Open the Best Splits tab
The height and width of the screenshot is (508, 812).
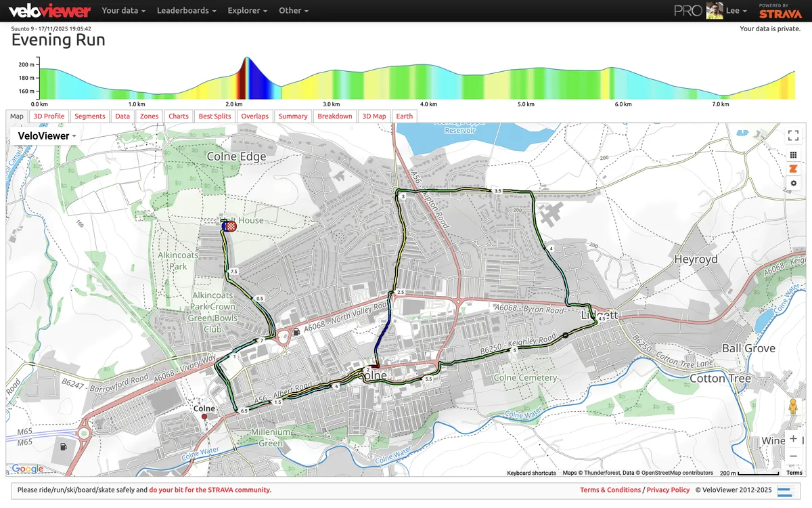[215, 117]
